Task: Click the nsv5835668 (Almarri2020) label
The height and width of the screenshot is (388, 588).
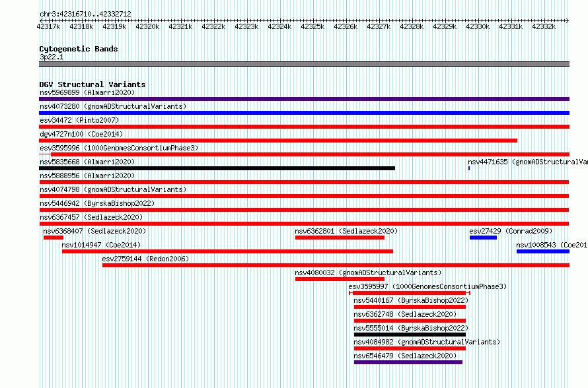Action: 87,162
